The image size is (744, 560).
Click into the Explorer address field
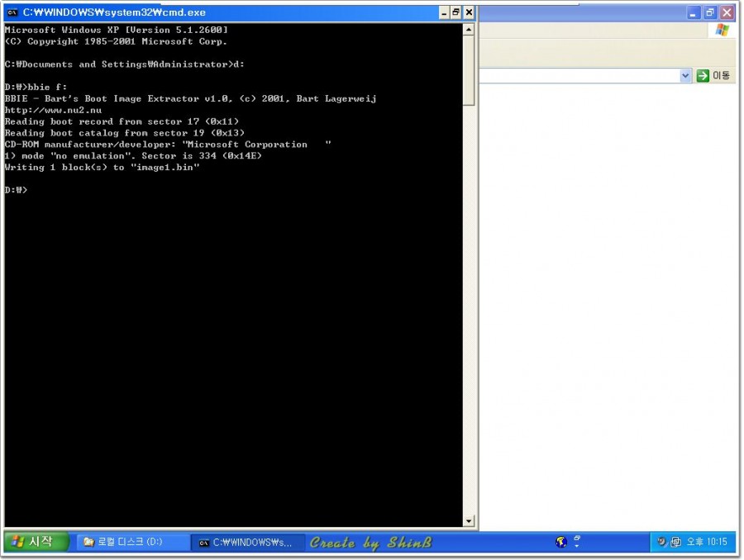point(579,75)
